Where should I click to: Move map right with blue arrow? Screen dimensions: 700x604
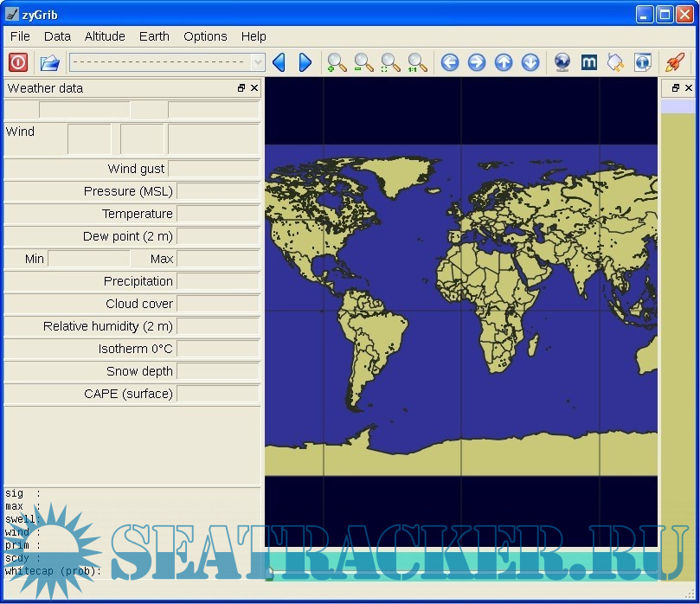(476, 62)
